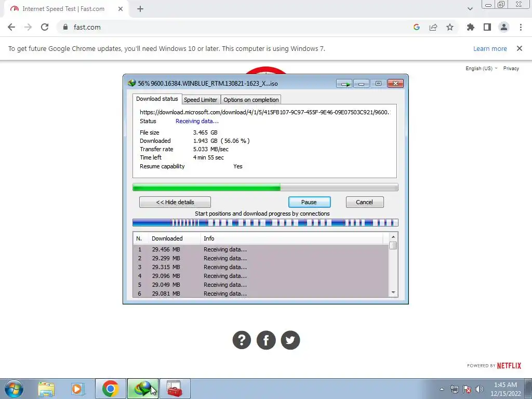
Task: Open Windows Explorer from the taskbar
Action: pos(46,389)
